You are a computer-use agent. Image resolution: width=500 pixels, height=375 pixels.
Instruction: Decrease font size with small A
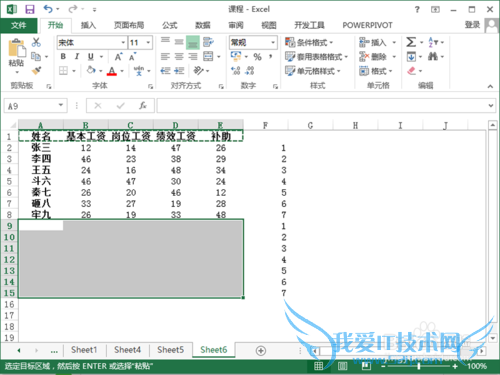pyautogui.click(x=133, y=57)
